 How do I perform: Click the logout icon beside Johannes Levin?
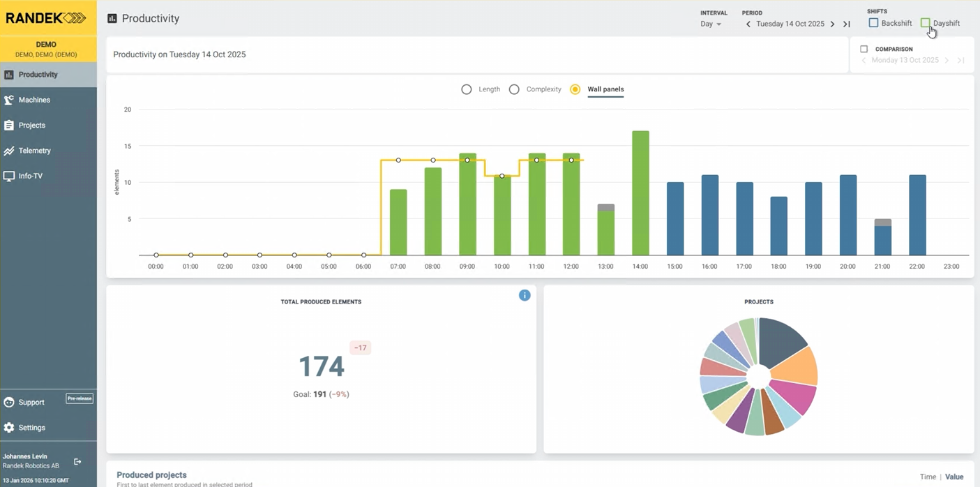pyautogui.click(x=77, y=462)
